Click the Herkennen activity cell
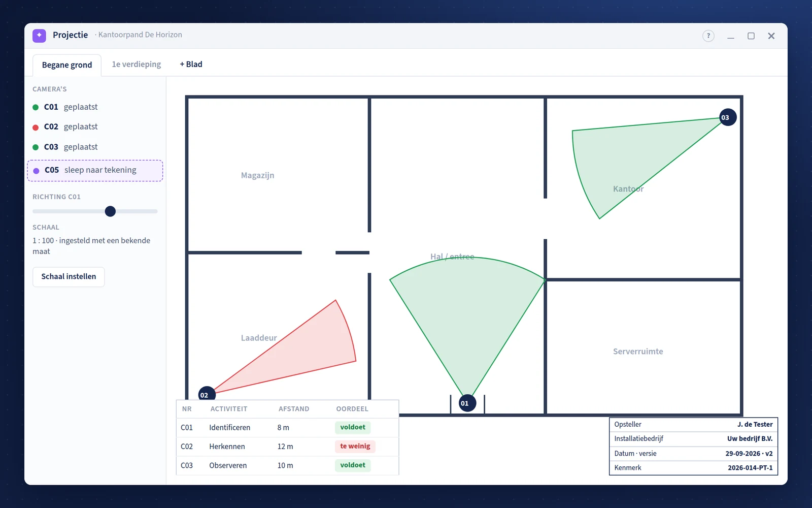Viewport: 812px width, 508px height. [x=227, y=447]
